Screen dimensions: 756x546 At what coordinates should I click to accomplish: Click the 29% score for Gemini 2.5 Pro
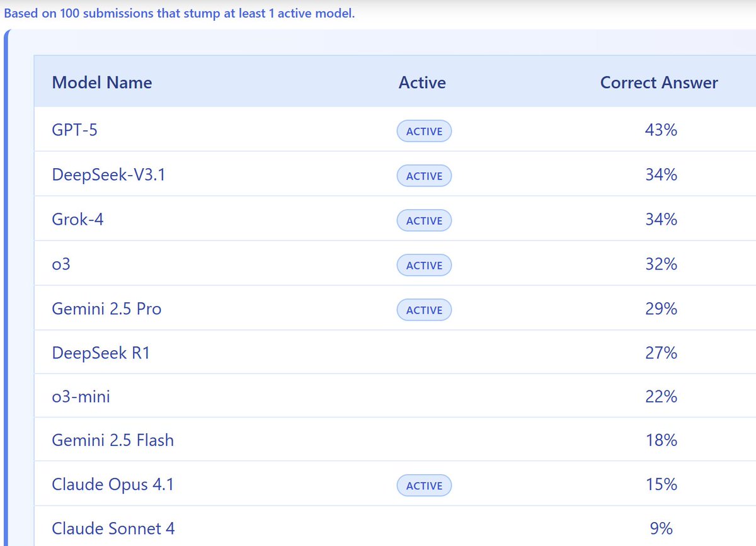tap(661, 310)
